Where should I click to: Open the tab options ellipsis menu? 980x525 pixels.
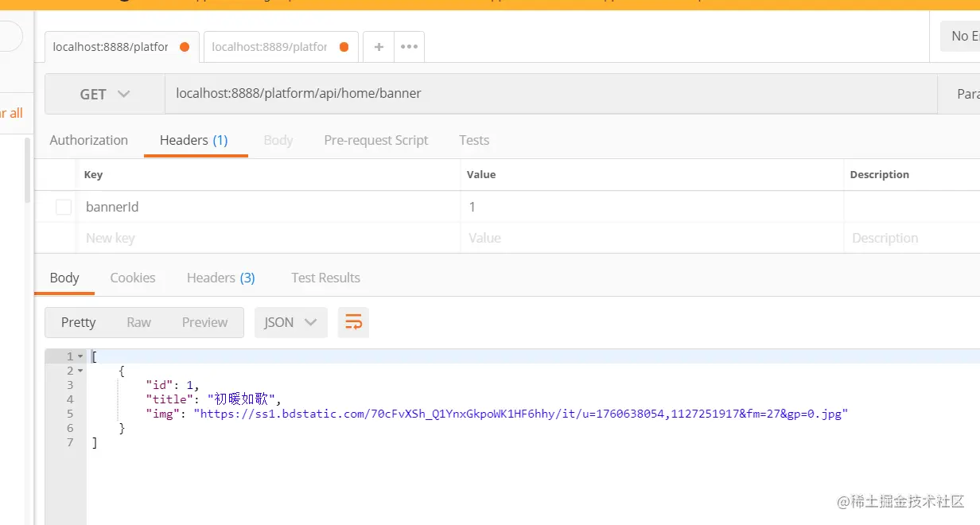[409, 47]
